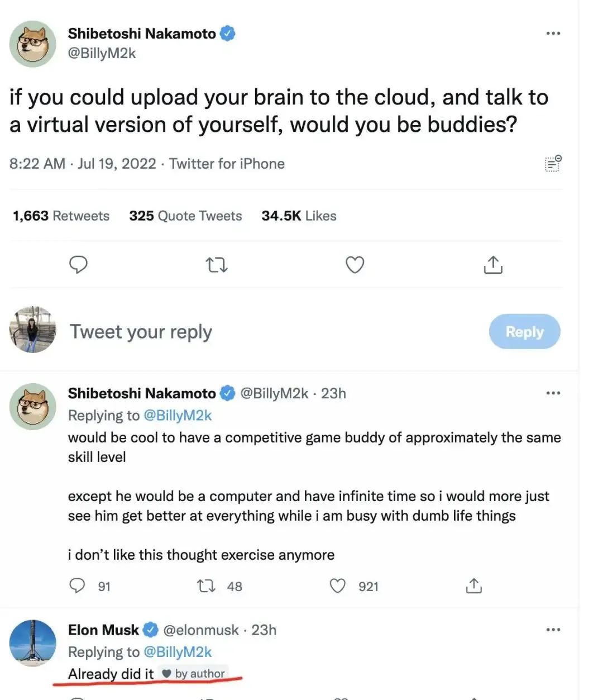Share Shibetoshi's reply tweet
Image resolution: width=603 pixels, height=700 pixels.
coord(473,585)
